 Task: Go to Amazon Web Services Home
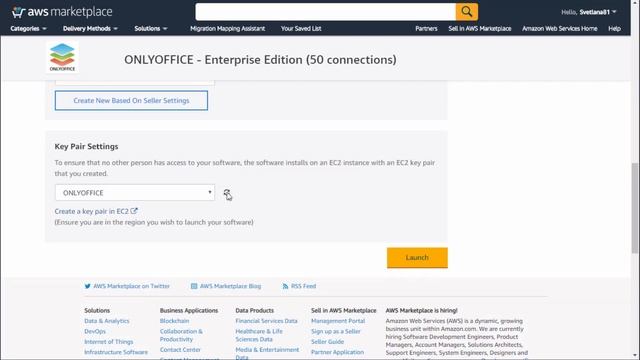[x=560, y=29]
